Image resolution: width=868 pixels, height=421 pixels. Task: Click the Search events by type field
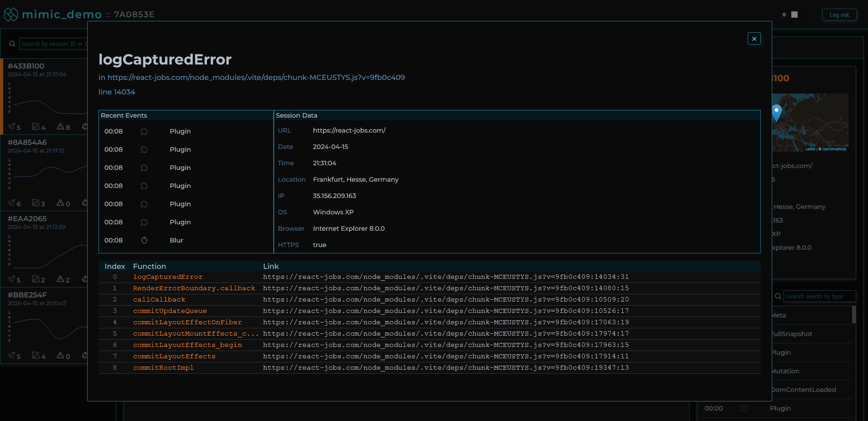819,296
